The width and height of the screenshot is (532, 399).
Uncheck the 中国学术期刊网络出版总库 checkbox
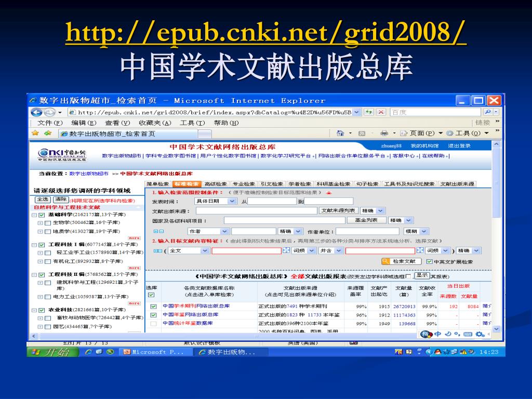(153, 307)
